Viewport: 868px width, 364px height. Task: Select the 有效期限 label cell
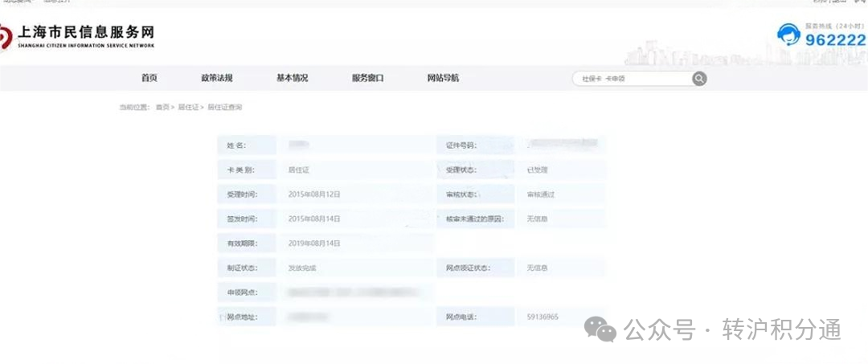point(247,243)
